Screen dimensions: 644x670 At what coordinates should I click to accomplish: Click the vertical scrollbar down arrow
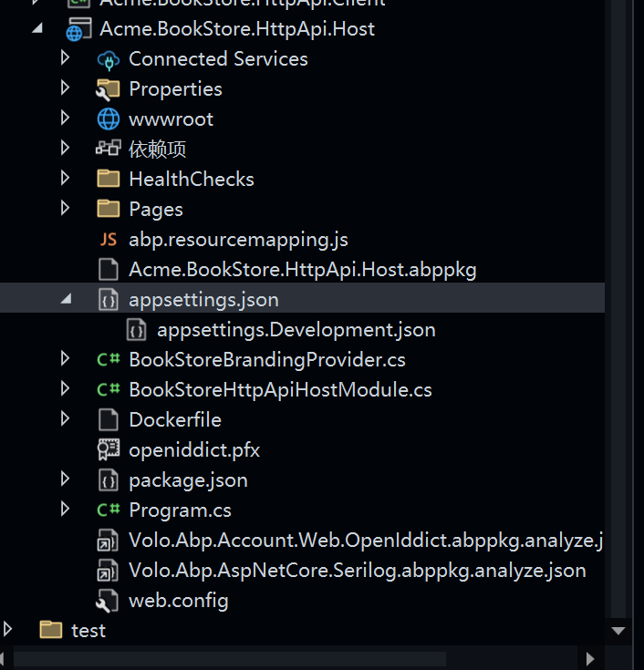click(x=619, y=631)
